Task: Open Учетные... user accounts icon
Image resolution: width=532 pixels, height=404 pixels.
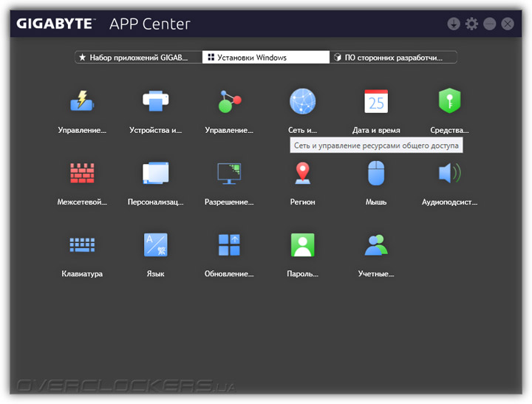Action: 376,244
